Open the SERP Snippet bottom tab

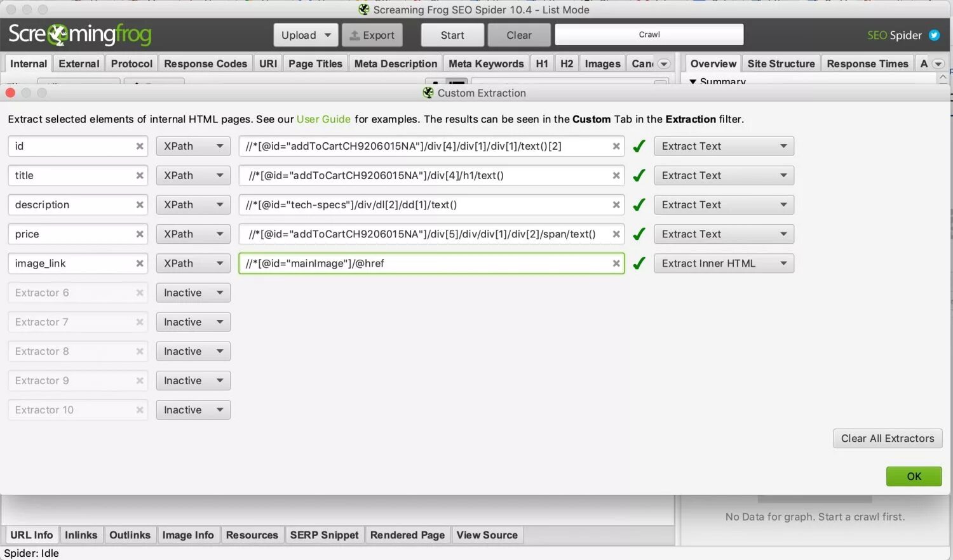(x=324, y=535)
